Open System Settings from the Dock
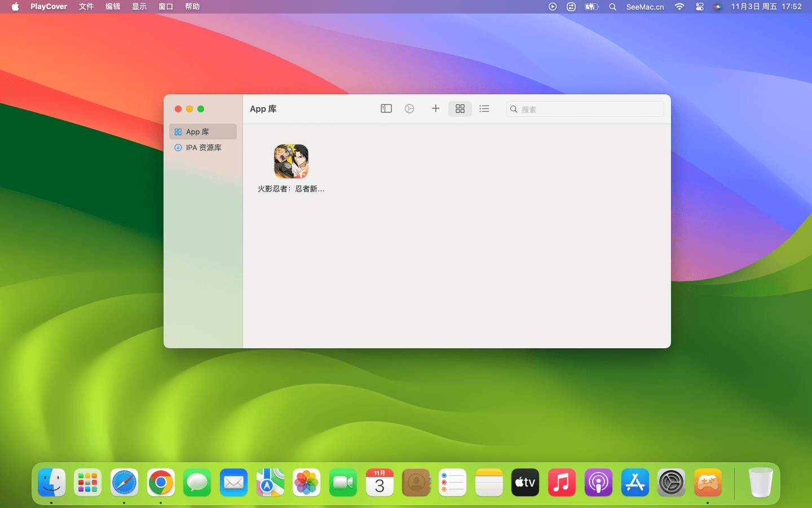The height and width of the screenshot is (508, 812). pos(671,483)
